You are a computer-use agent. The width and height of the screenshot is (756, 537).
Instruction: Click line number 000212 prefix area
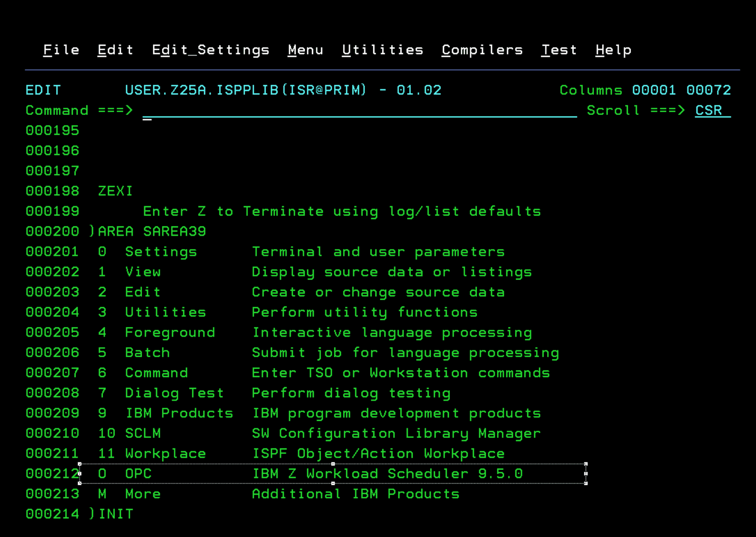click(52, 474)
